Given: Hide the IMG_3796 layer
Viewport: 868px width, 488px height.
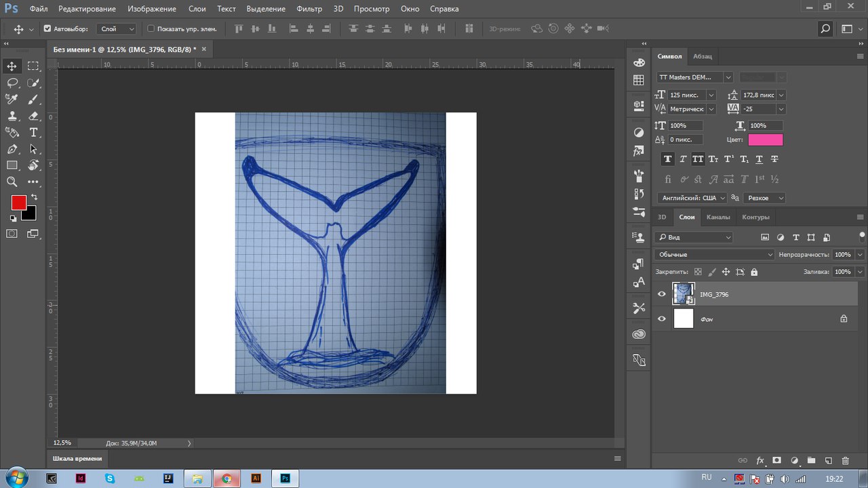Looking at the screenshot, I should tap(662, 294).
